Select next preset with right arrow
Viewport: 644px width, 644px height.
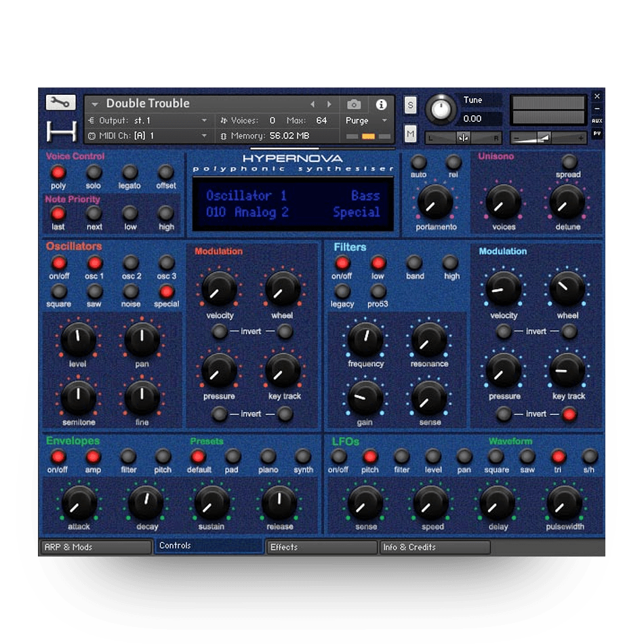pyautogui.click(x=329, y=104)
